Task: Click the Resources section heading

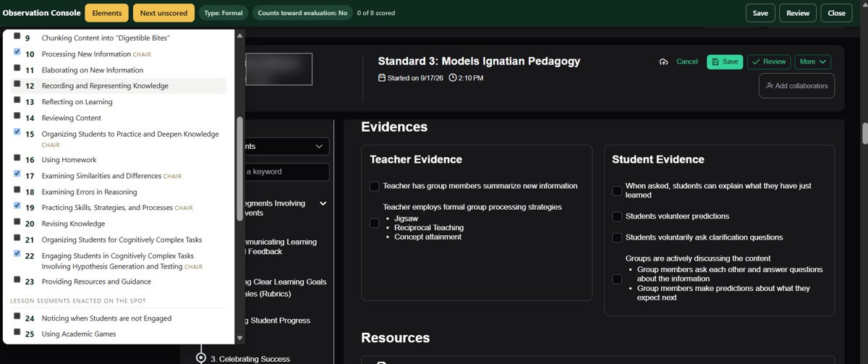Action: pyautogui.click(x=396, y=338)
